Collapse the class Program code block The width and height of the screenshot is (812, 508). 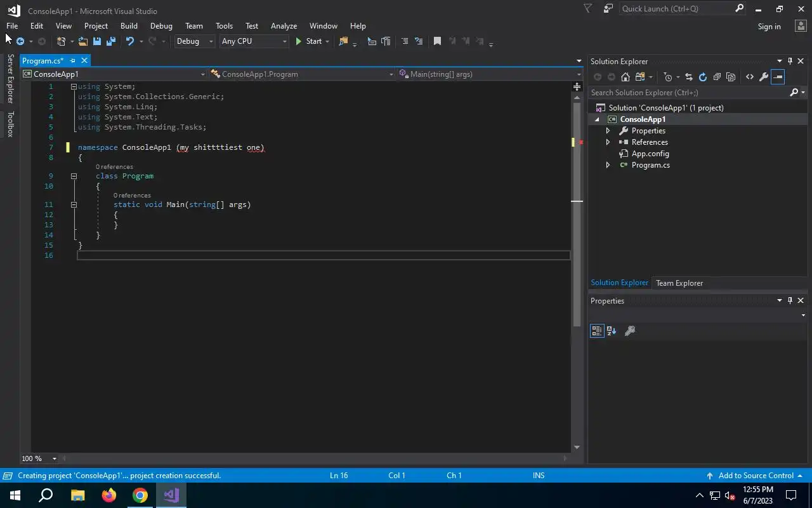click(x=74, y=176)
